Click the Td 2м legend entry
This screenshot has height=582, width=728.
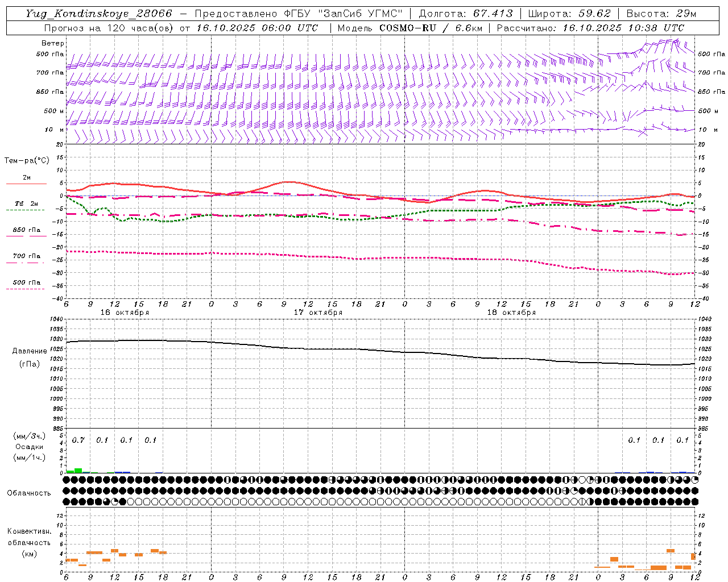tap(26, 203)
